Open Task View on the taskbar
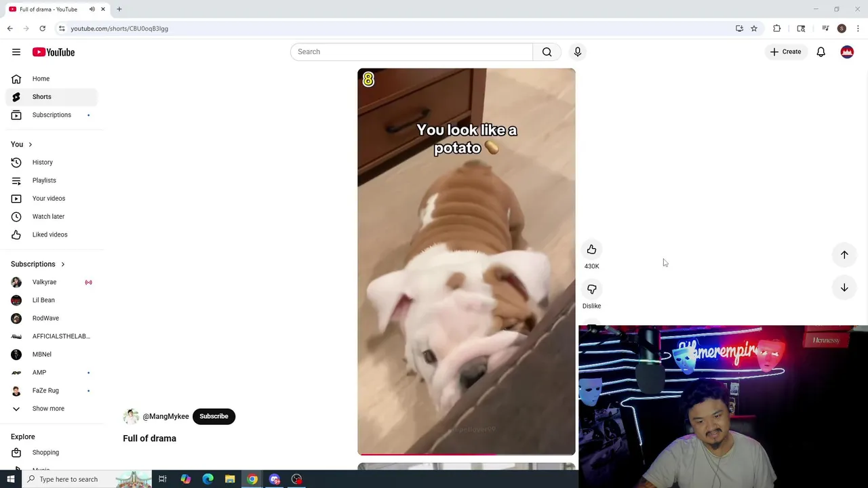 (x=163, y=479)
